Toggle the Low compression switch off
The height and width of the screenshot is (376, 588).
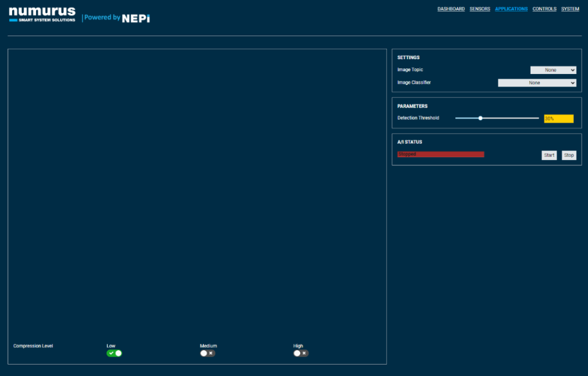tap(114, 353)
